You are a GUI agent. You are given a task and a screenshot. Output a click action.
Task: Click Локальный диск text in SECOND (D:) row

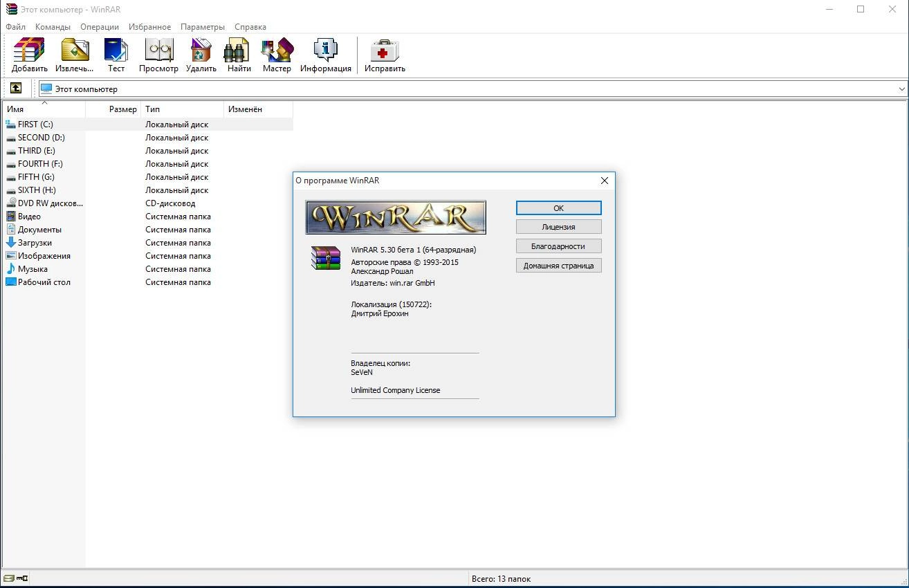pos(176,138)
